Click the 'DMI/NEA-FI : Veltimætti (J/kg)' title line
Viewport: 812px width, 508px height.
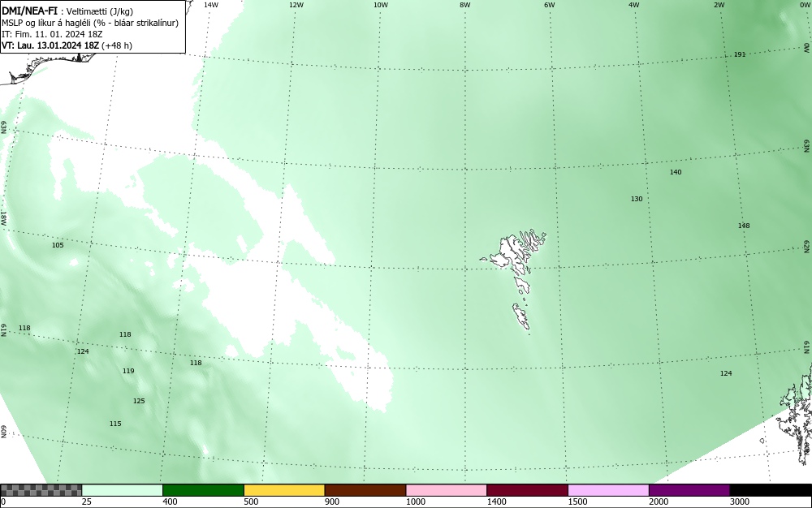67,11
